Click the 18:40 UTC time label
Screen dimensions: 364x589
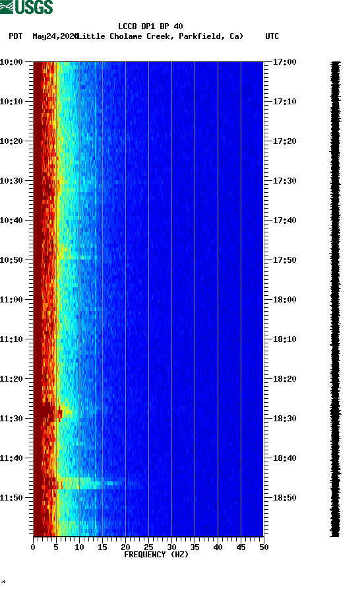pos(284,458)
